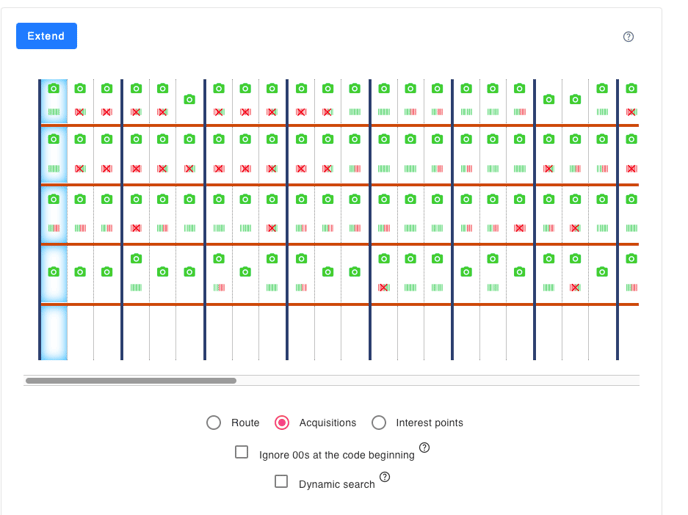688x515 pixels.
Task: Open camera icon in highlighted column's top row
Action: [54, 89]
